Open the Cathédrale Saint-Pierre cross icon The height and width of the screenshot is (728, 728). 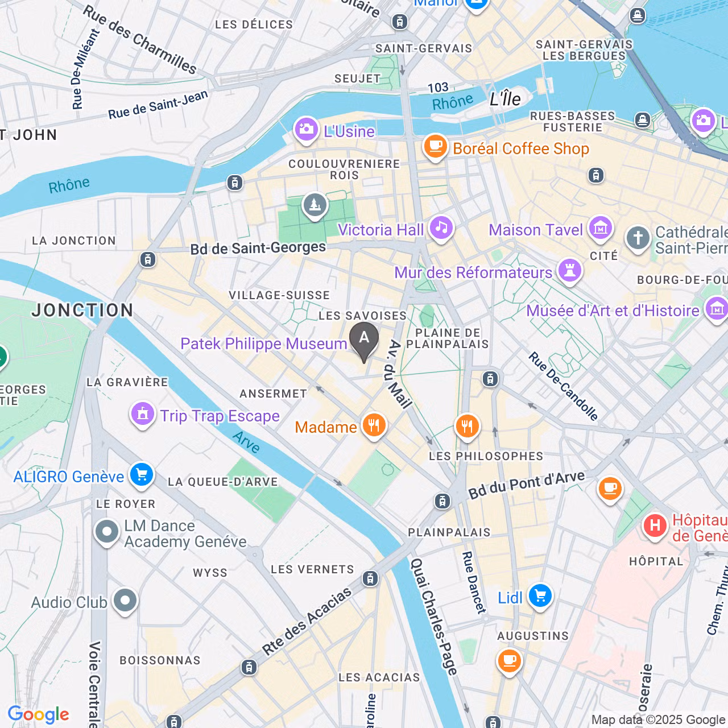(x=638, y=239)
